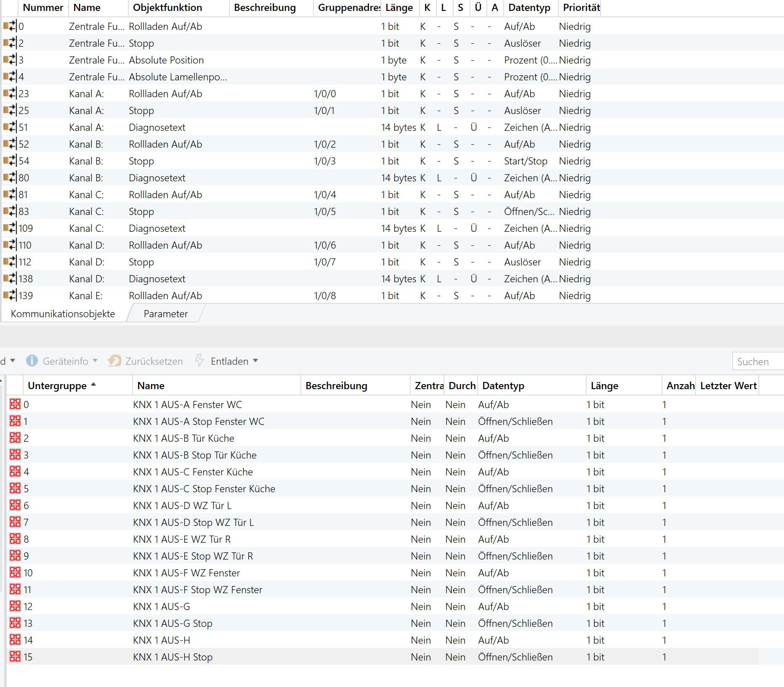Click the Suchen search field
Viewport: 784px width, 687px height.
click(x=758, y=361)
